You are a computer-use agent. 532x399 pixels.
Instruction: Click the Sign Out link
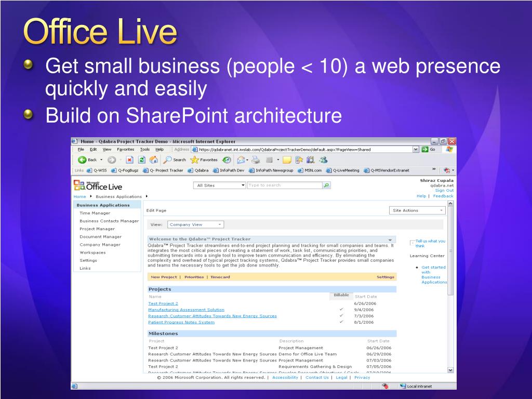(444, 190)
